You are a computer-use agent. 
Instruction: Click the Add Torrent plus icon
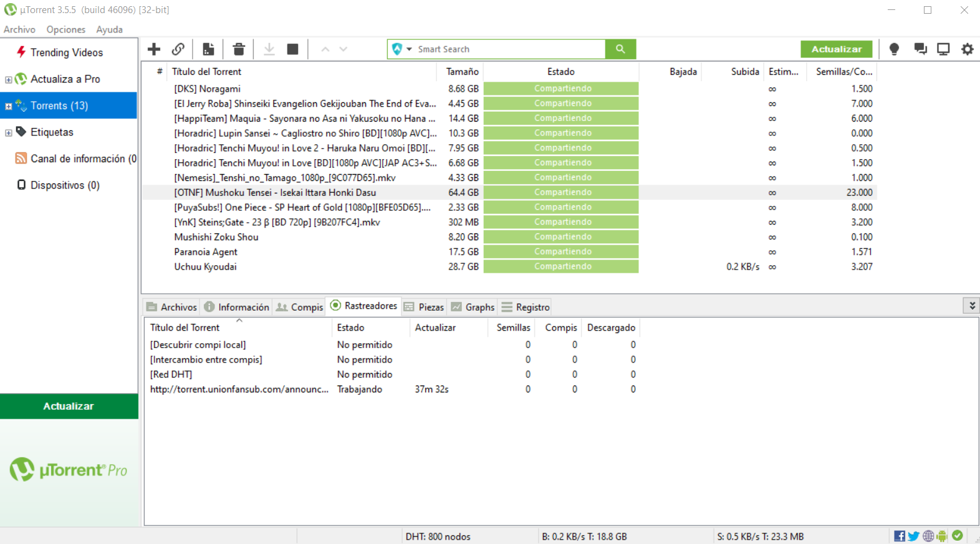(154, 49)
